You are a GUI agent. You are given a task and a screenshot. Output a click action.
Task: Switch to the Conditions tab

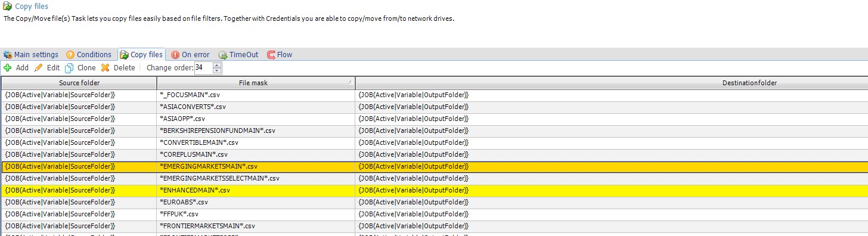(88, 54)
